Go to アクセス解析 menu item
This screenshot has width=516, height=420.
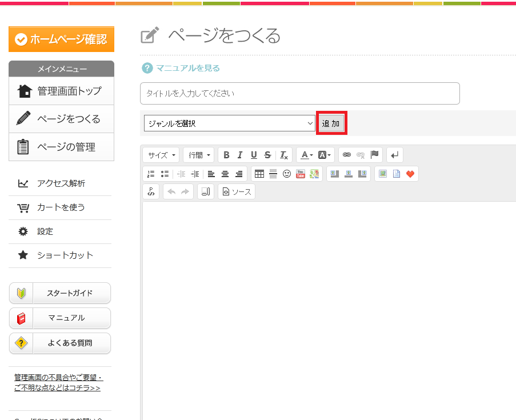[61, 183]
